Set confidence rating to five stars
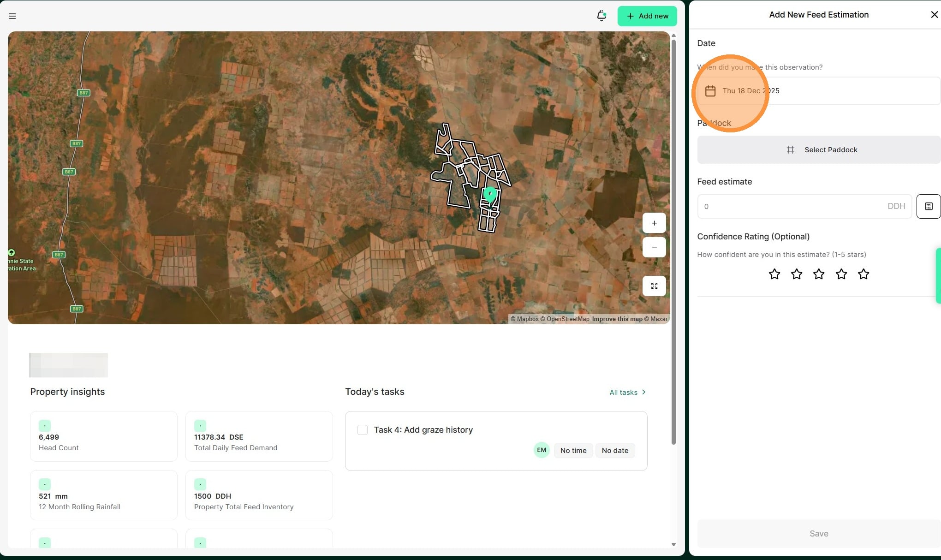The width and height of the screenshot is (941, 560). point(863,274)
